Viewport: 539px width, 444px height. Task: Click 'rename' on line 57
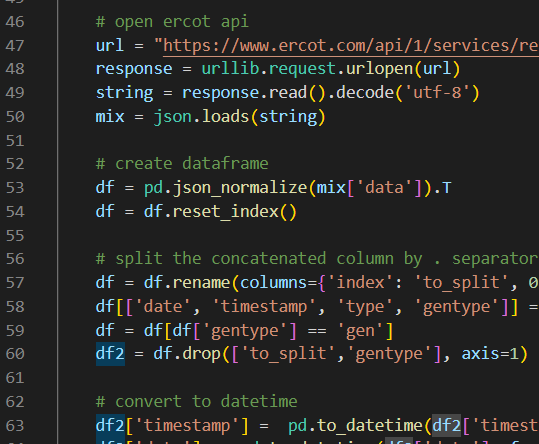tap(201, 283)
